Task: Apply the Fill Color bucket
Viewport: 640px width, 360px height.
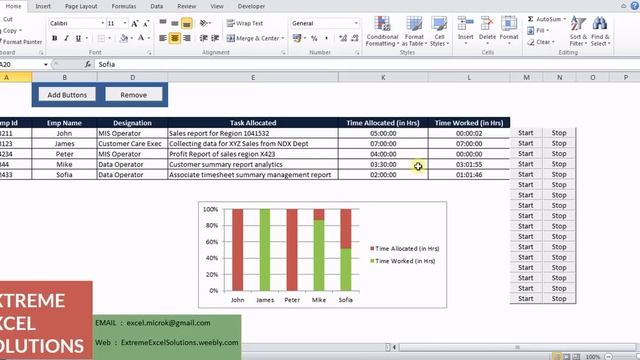Action: click(124, 38)
